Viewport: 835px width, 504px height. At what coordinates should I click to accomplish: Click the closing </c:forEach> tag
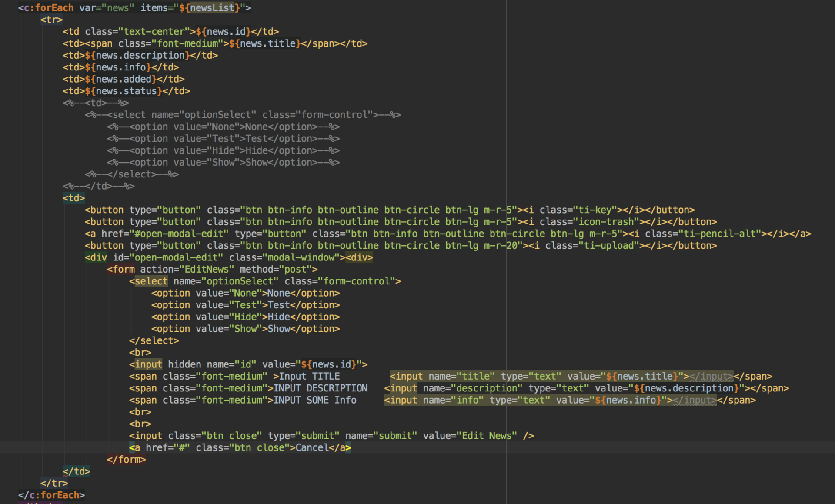tap(51, 495)
